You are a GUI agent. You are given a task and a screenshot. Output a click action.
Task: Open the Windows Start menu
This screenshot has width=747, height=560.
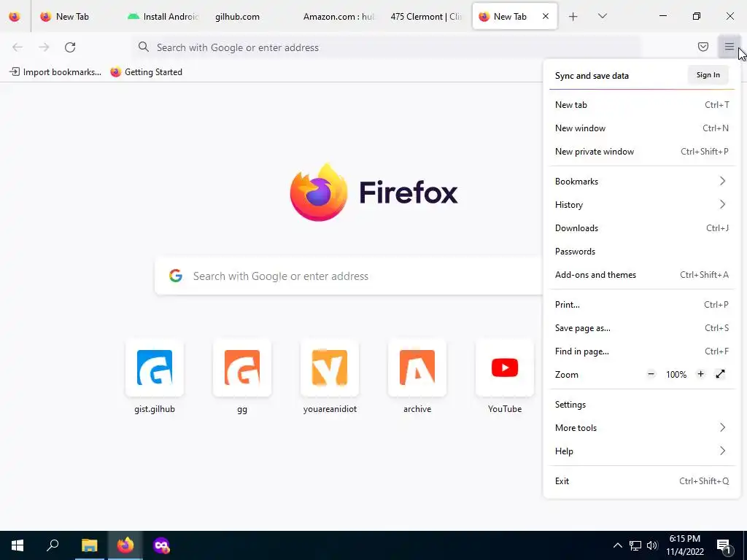[x=18, y=545]
